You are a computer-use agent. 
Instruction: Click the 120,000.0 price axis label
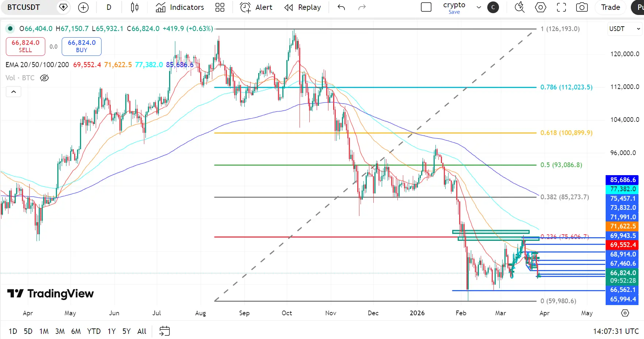tap(625, 54)
